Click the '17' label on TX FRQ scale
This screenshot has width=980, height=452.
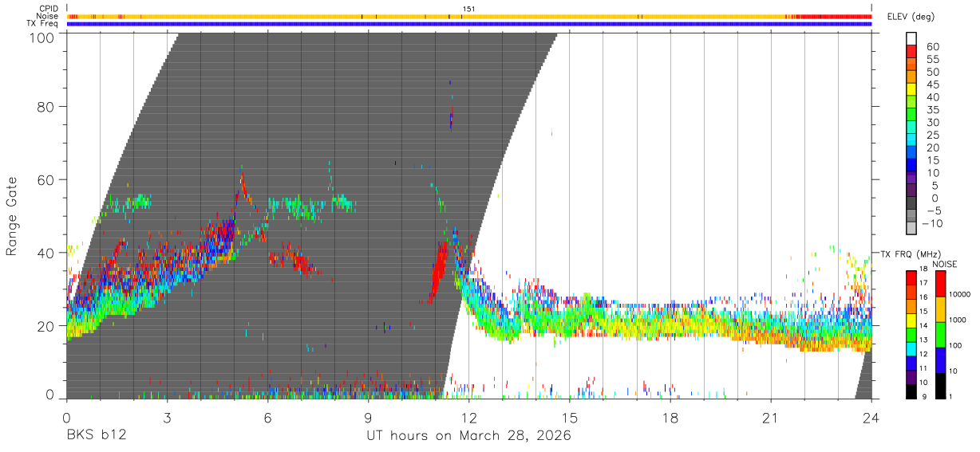coord(925,282)
